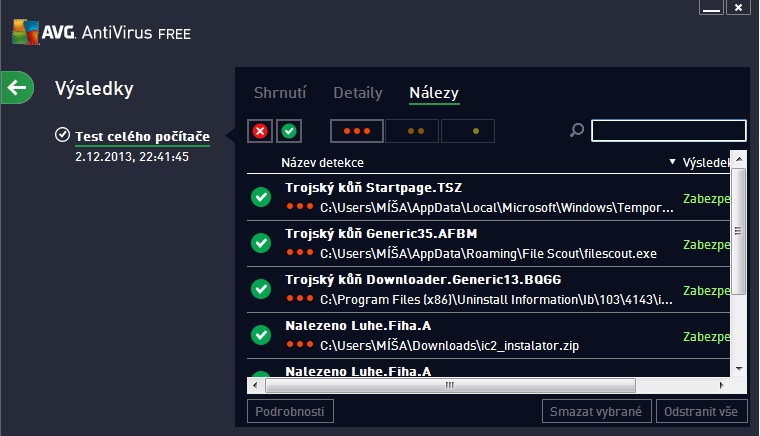The height and width of the screenshot is (436, 760).
Task: Open Test celého počítače scan entry
Action: 142,137
